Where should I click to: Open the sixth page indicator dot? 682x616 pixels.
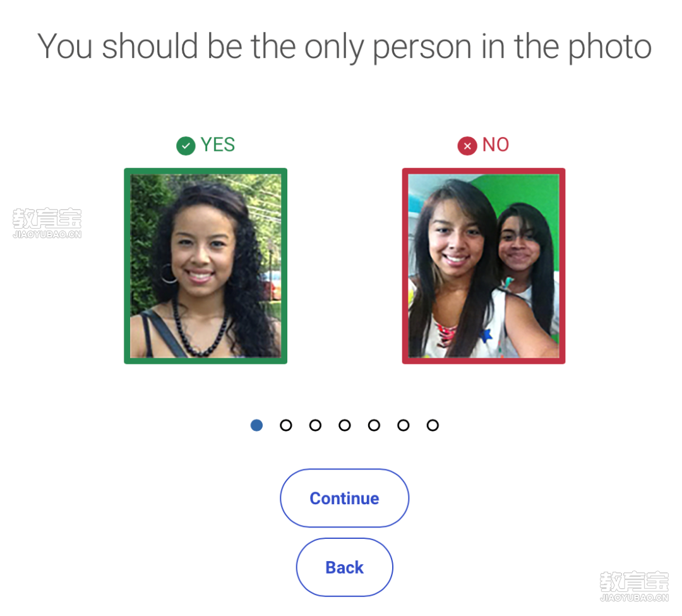click(x=403, y=425)
